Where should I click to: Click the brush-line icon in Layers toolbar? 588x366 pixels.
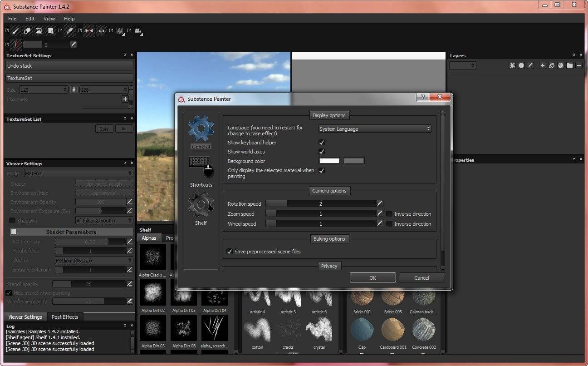click(530, 65)
